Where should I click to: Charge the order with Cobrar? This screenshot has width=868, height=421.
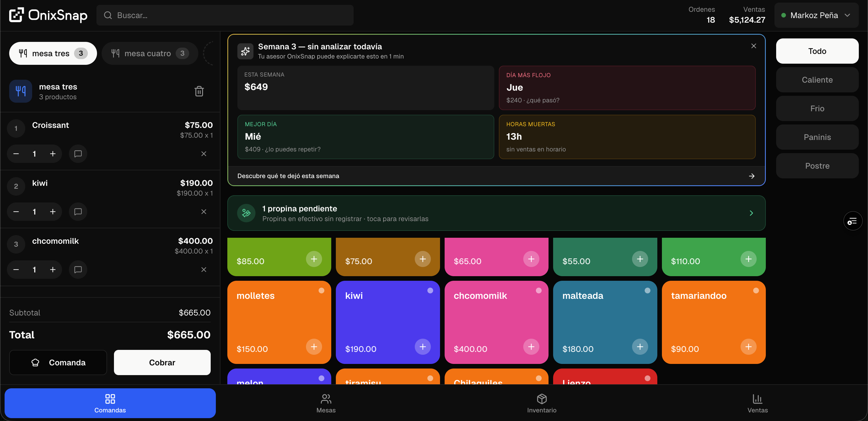(162, 362)
